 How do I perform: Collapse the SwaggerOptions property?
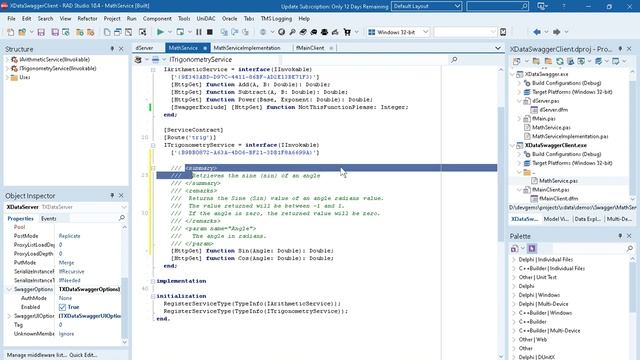point(9,289)
